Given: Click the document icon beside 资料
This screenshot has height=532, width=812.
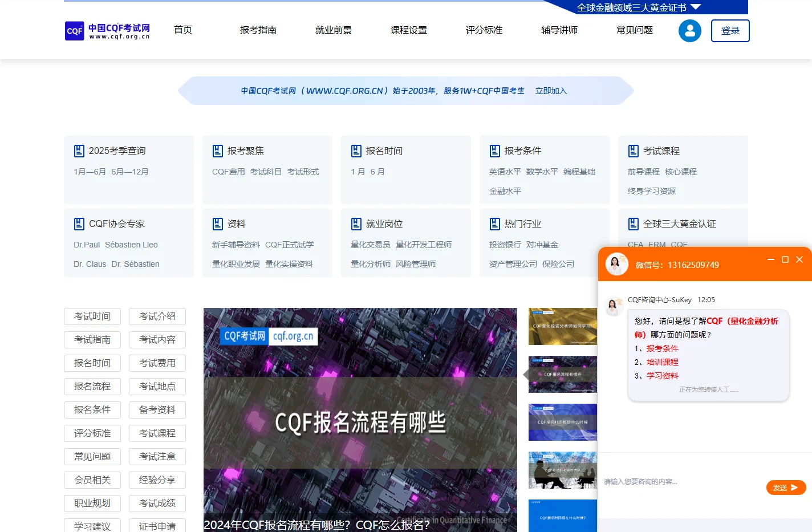Looking at the screenshot, I should point(218,224).
